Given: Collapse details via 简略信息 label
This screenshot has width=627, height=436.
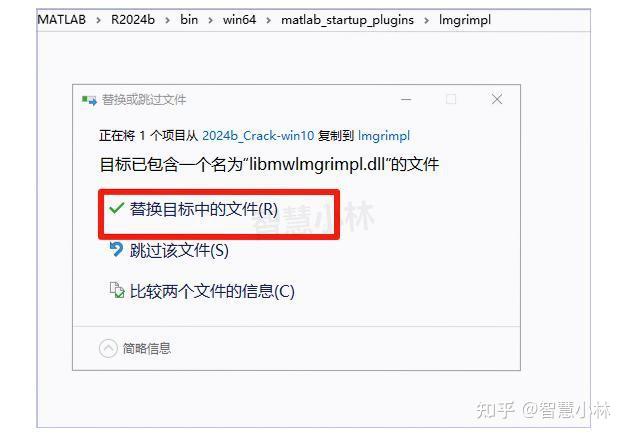Looking at the screenshot, I should coord(146,348).
